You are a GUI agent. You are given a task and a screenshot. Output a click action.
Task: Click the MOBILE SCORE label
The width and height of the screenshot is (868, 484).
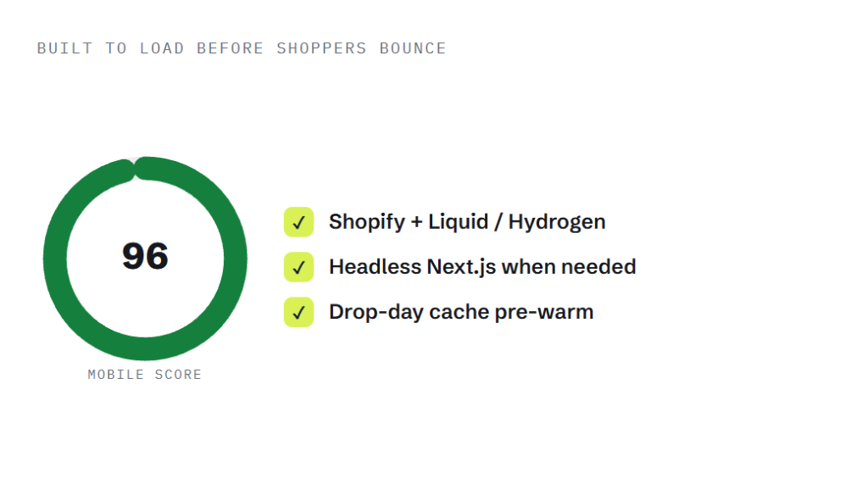(x=144, y=375)
